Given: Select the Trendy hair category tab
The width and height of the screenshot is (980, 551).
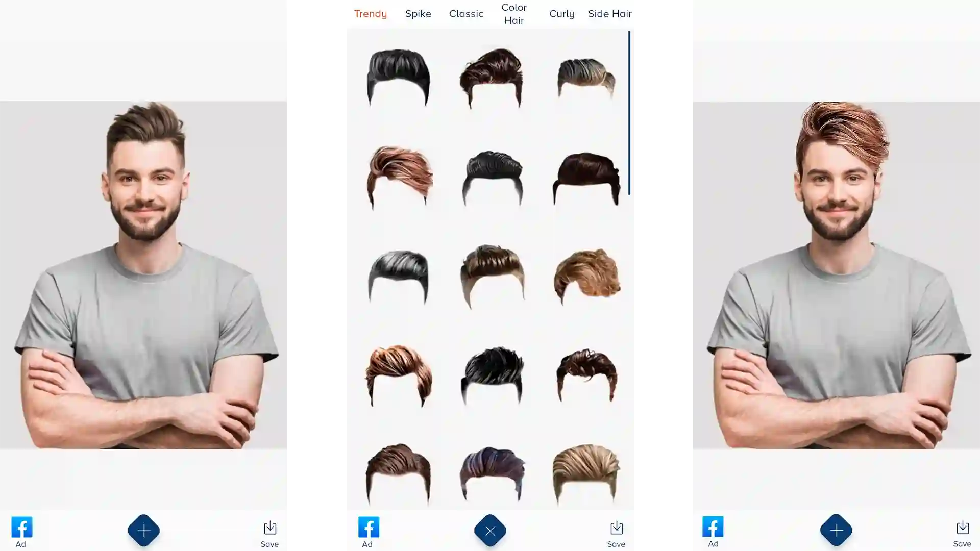Looking at the screenshot, I should pyautogui.click(x=371, y=13).
